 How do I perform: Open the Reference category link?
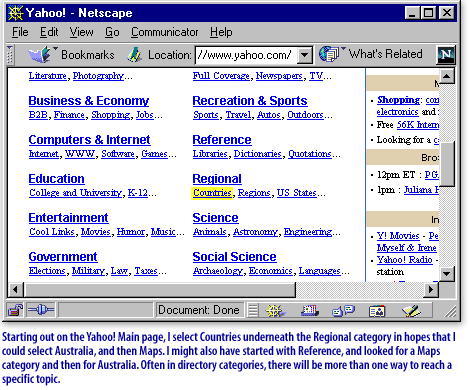click(222, 140)
